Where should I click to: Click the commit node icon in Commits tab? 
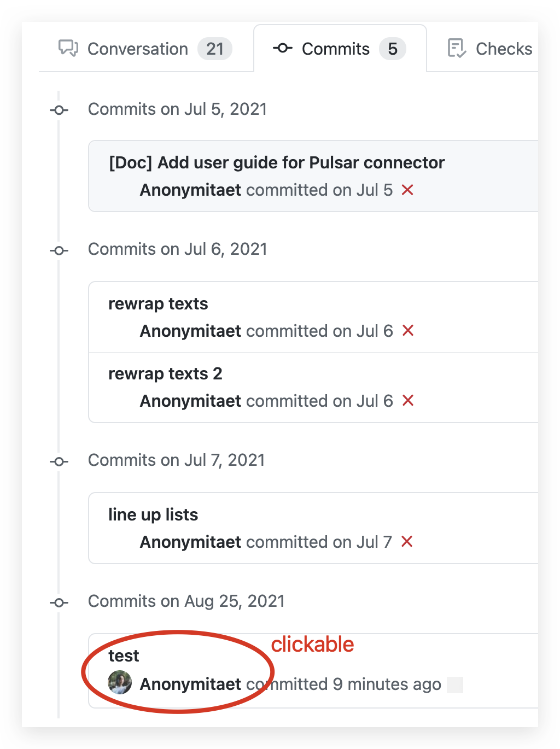coord(282,48)
